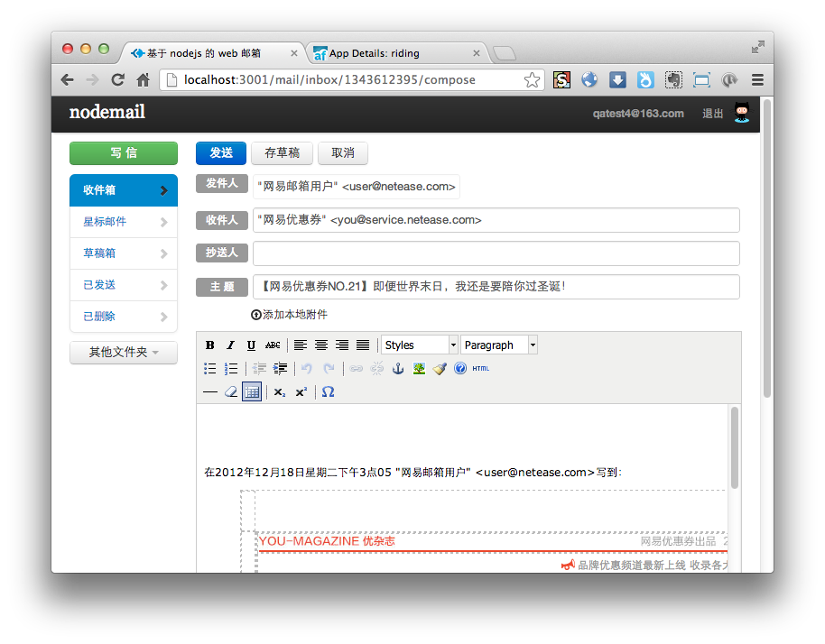Toggle underline formatting in editor
Viewport: 825px width, 644px height.
251,345
